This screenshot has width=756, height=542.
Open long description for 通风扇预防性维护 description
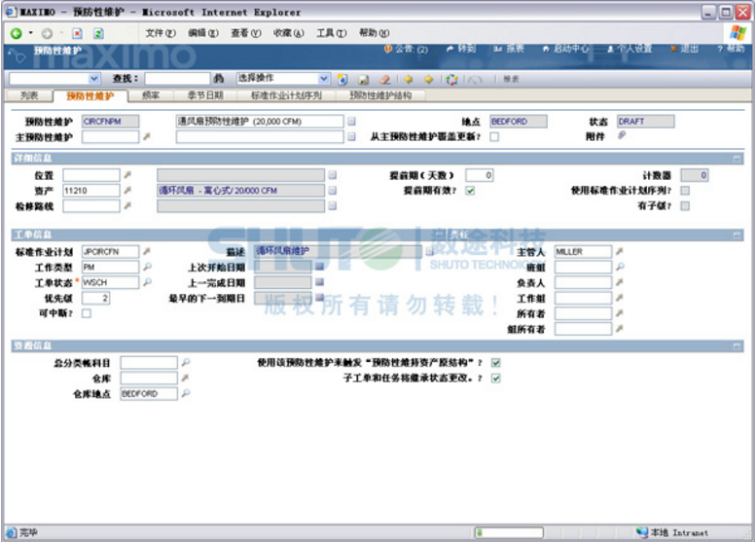pyautogui.click(x=352, y=121)
